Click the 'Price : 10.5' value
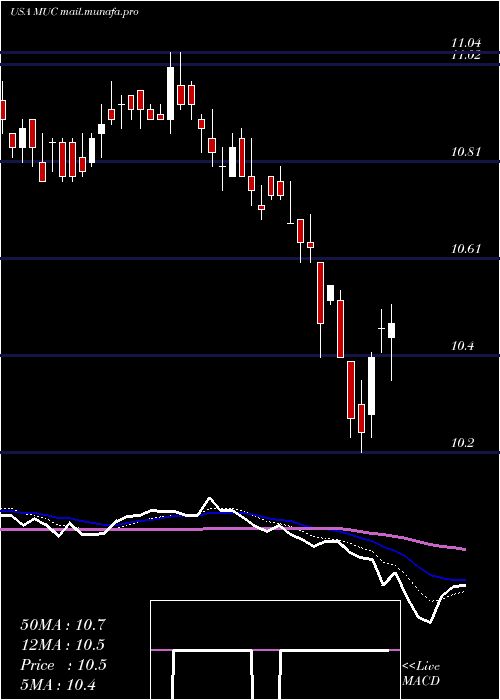The height and width of the screenshot is (700, 500). point(63,665)
